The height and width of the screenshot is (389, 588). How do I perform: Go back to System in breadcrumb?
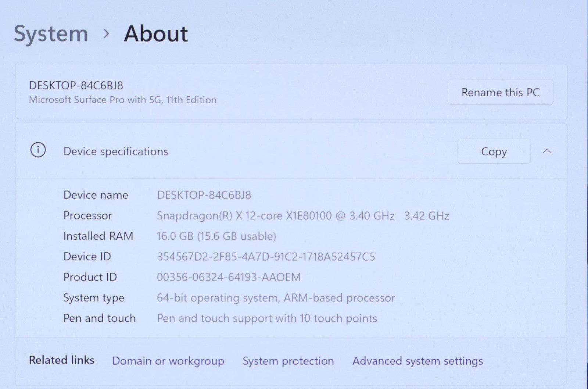coord(51,34)
